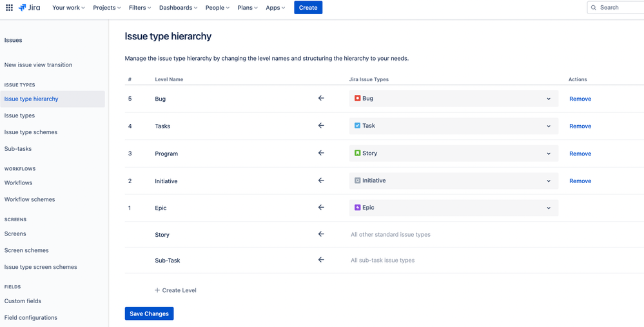Go to Workflow schemes in sidebar
This screenshot has height=327, width=644.
30,199
